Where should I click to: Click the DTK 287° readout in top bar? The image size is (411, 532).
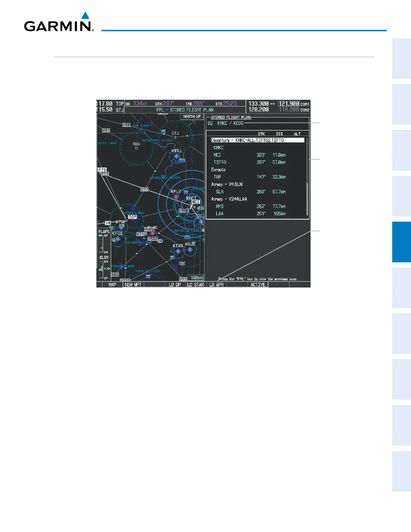click(x=165, y=104)
